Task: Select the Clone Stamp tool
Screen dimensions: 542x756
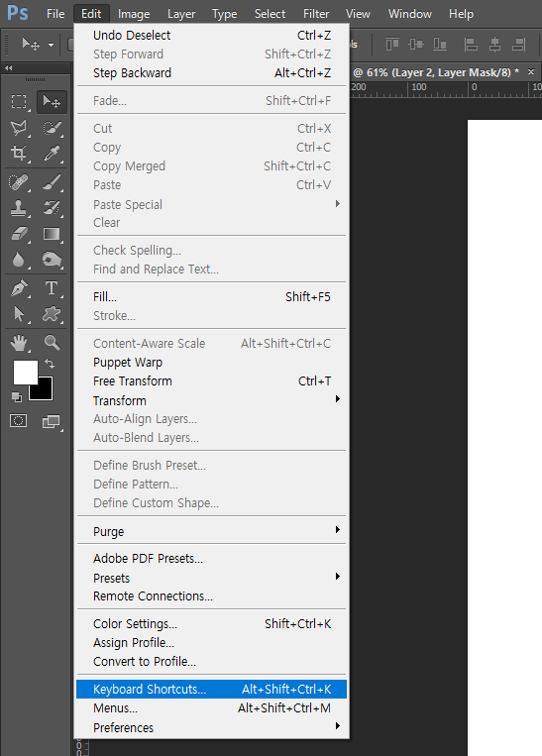Action: [x=19, y=208]
